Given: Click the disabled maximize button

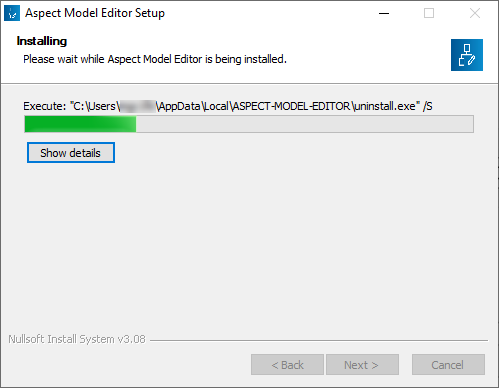Looking at the screenshot, I should coord(429,13).
